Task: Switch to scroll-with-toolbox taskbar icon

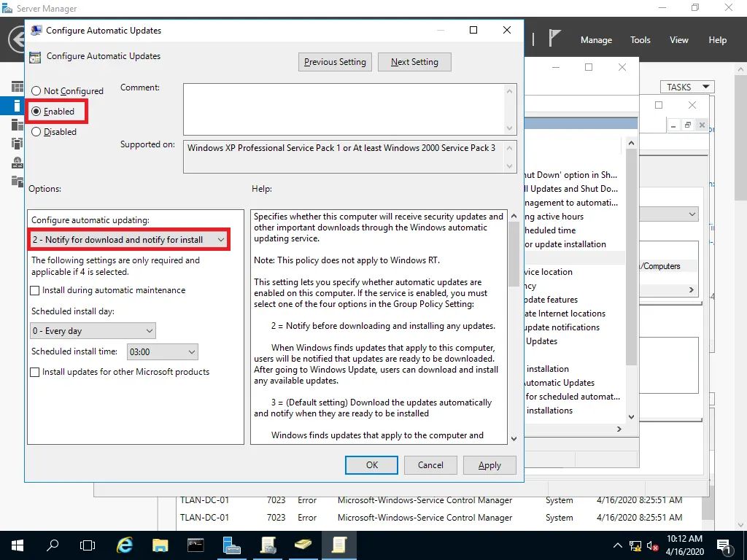Action: click(x=268, y=545)
